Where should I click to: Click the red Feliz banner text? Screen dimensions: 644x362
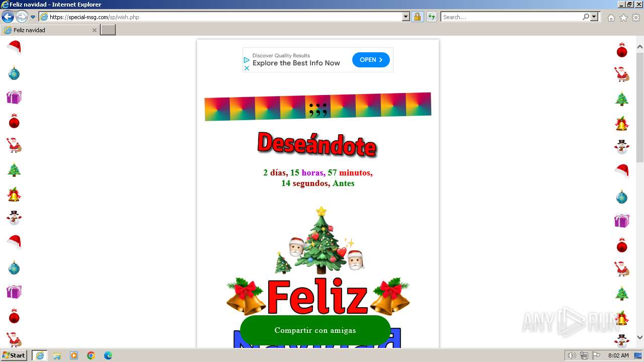317,297
